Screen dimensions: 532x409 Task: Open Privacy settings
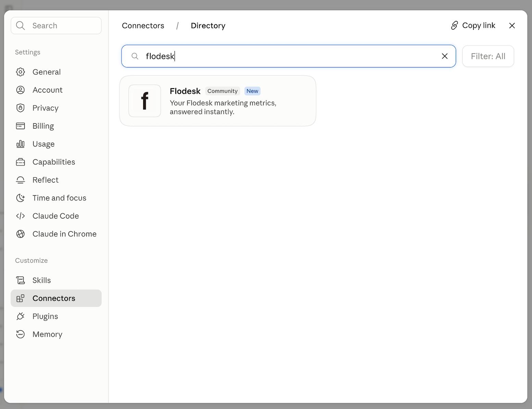(56, 108)
